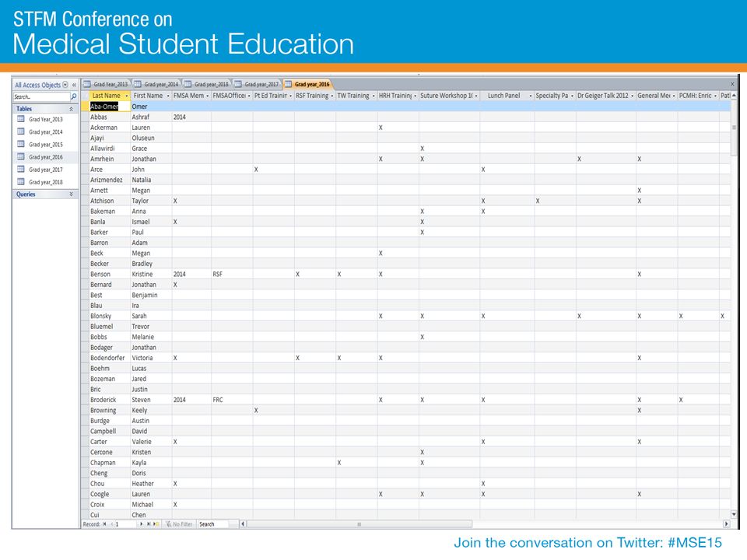Screen dimensions: 747x560
Task: Expand the Queries group
Action: 72,194
